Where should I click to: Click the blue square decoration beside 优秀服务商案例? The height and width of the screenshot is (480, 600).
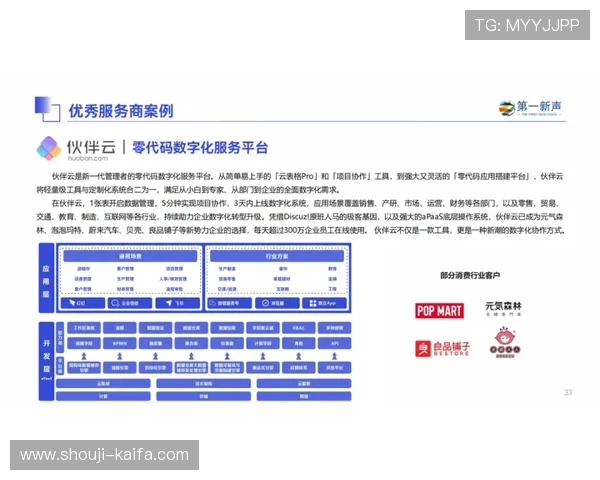47,109
